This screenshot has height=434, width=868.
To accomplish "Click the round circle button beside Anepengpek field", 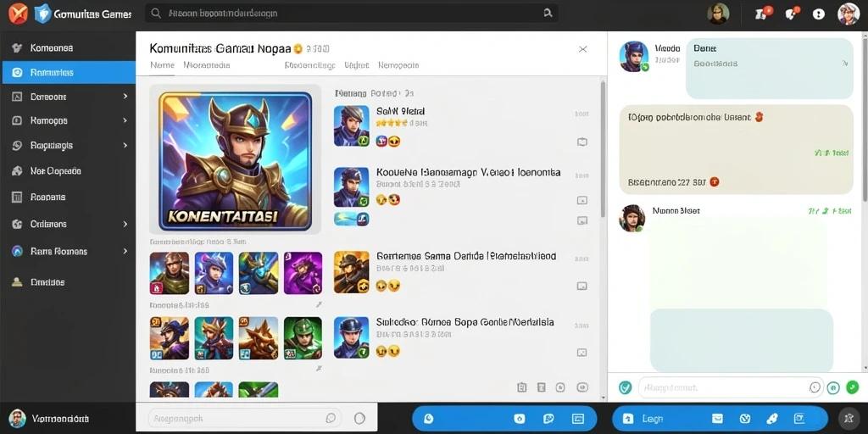I will (x=359, y=418).
